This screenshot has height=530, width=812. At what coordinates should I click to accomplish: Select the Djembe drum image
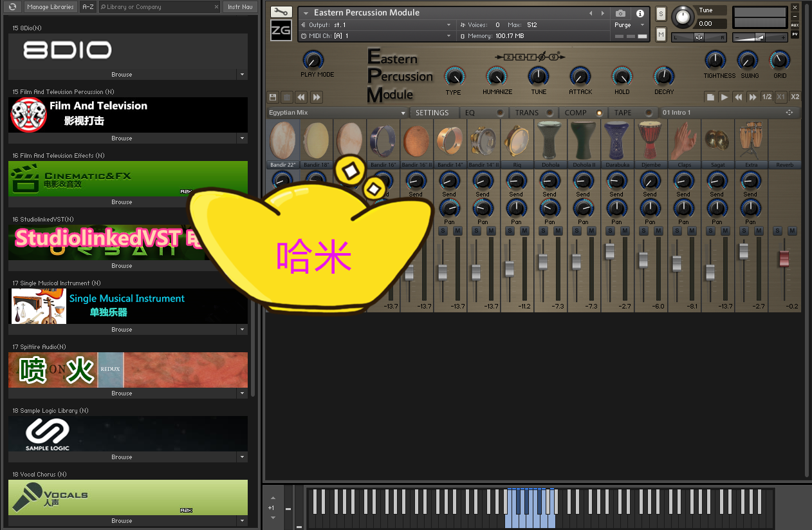click(x=651, y=140)
